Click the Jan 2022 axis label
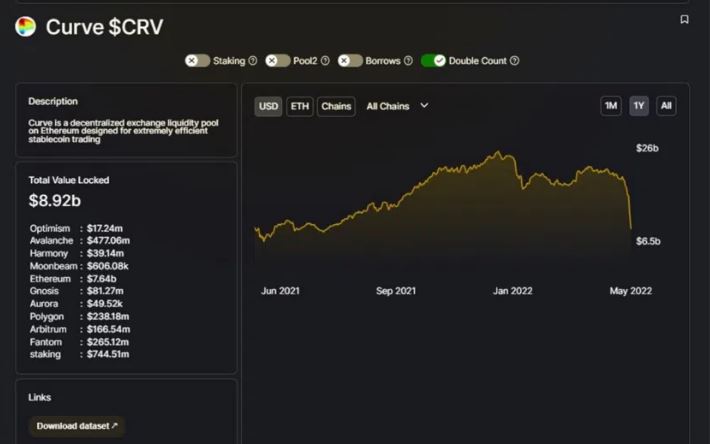This screenshot has height=444, width=710. pyautogui.click(x=513, y=291)
